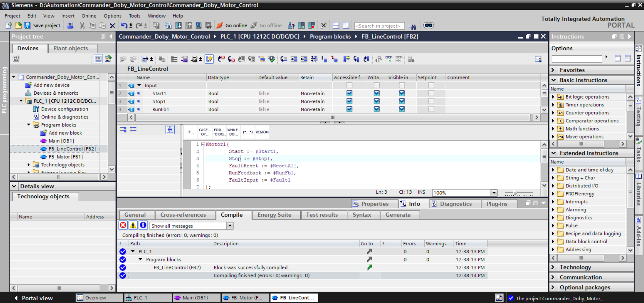Insert FOR TO DO statement snippet
Screen dimensions: 644x303
[x=219, y=132]
